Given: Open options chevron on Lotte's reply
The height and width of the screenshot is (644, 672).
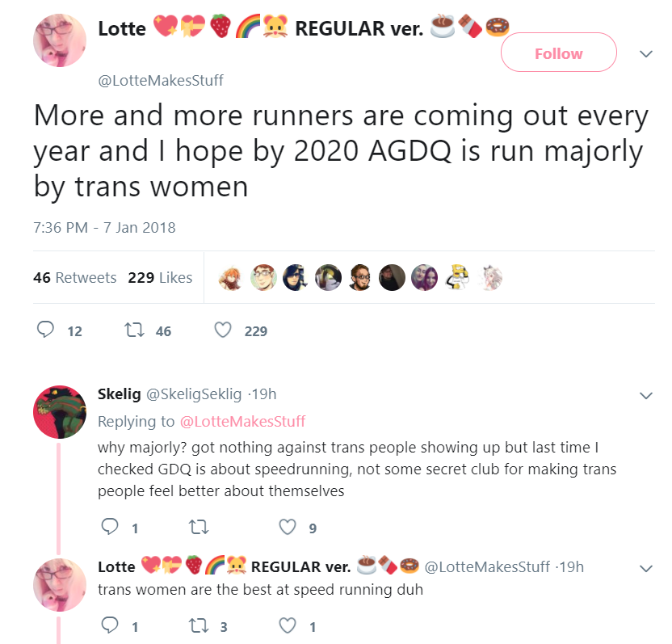Looking at the screenshot, I should 646,569.
